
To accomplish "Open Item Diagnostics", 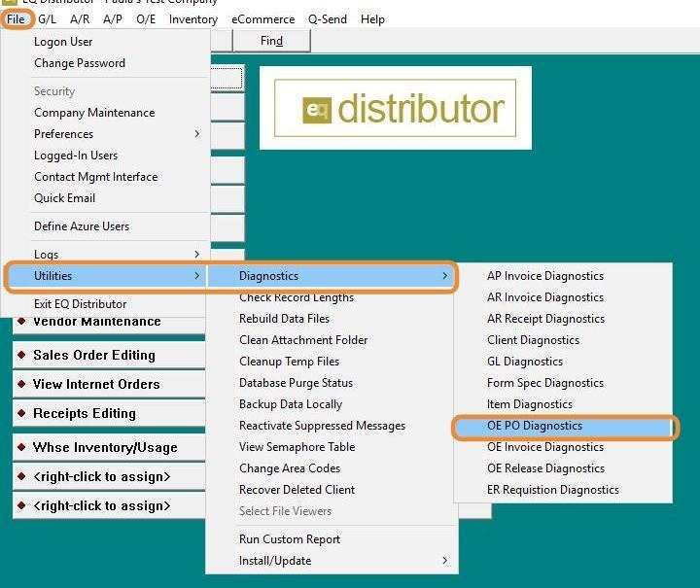I will pyautogui.click(x=563, y=404).
